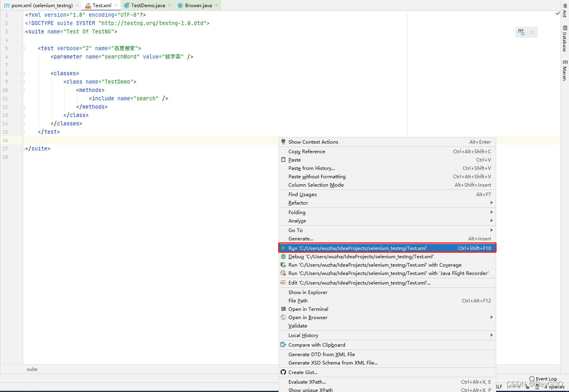Click the Coverage shield icon
569x392 pixels.
tap(283, 265)
